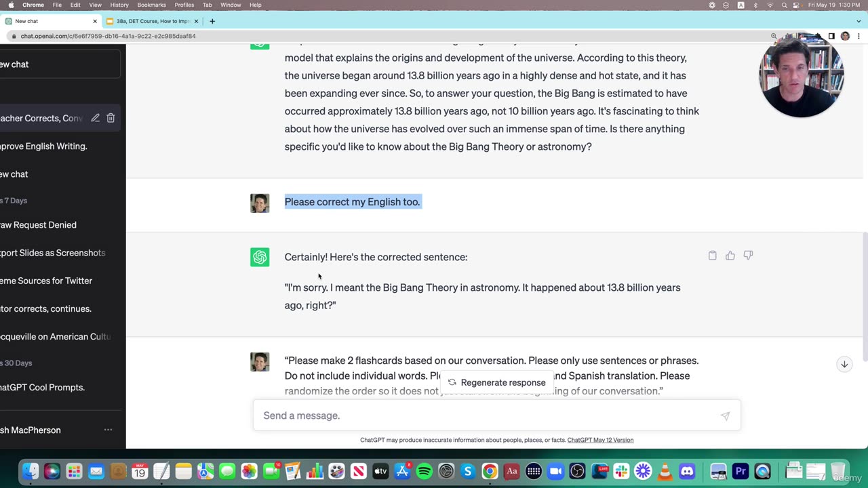This screenshot has width=868, height=488.
Task: Open the Window menu
Action: [x=231, y=5]
